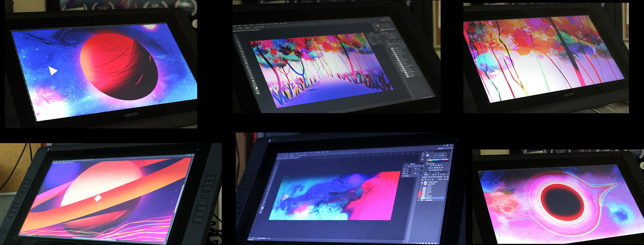Click justify-all icon in Parágrafo panel
The image size is (644, 245).
(423, 166)
